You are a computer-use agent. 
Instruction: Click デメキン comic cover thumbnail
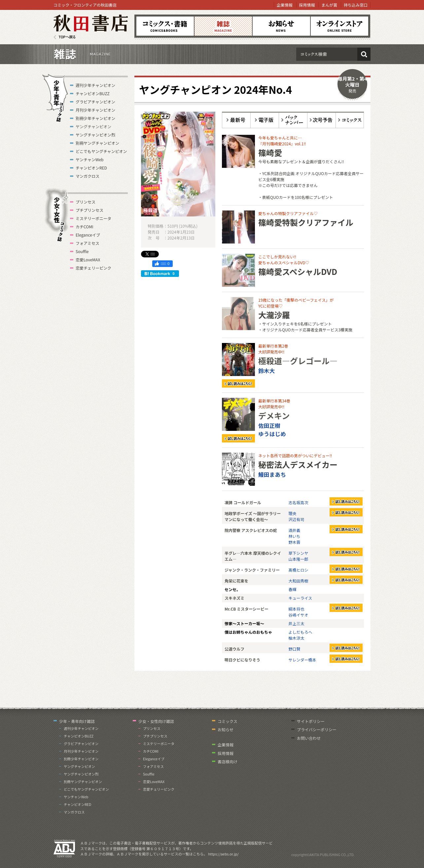(238, 414)
